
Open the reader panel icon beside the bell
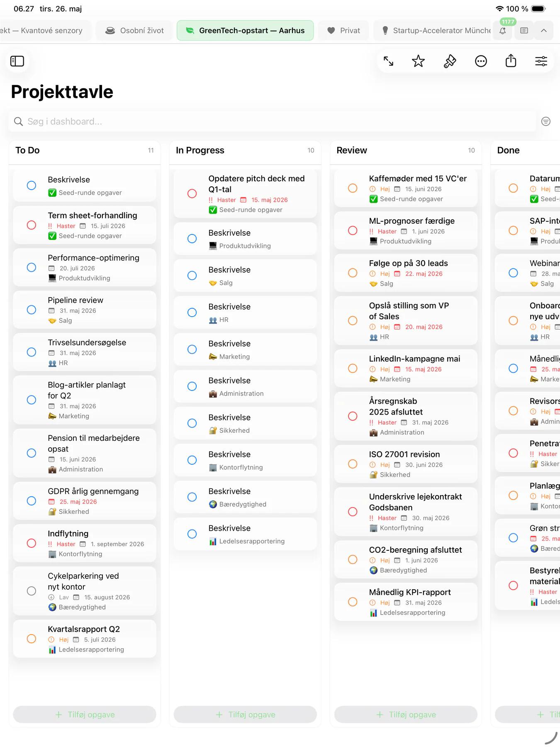coord(524,30)
